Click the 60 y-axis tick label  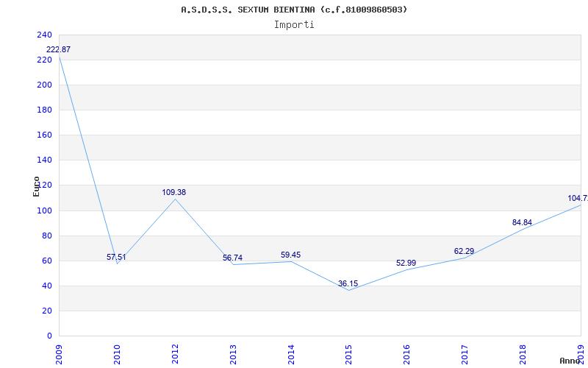(46, 261)
